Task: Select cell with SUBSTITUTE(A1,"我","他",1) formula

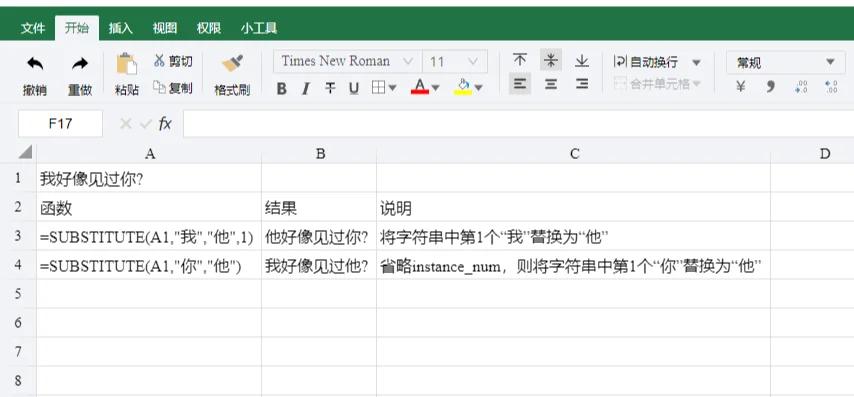Action: tap(149, 236)
